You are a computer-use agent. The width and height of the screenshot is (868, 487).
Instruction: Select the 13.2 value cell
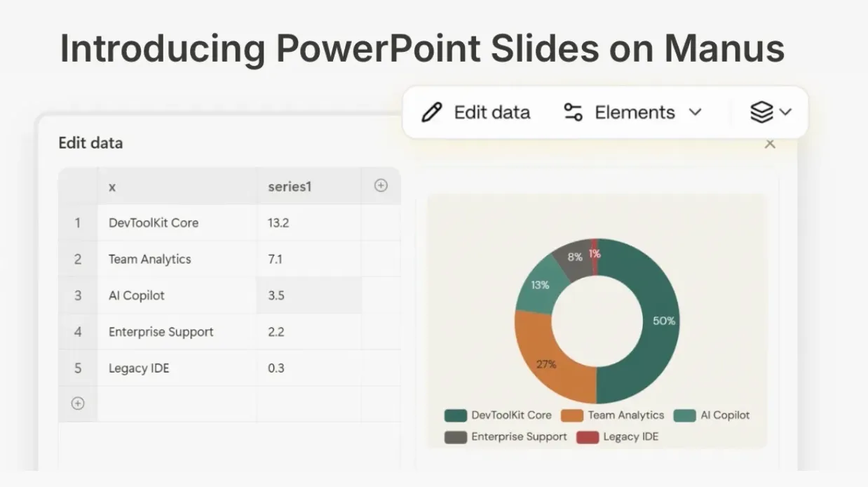point(308,223)
